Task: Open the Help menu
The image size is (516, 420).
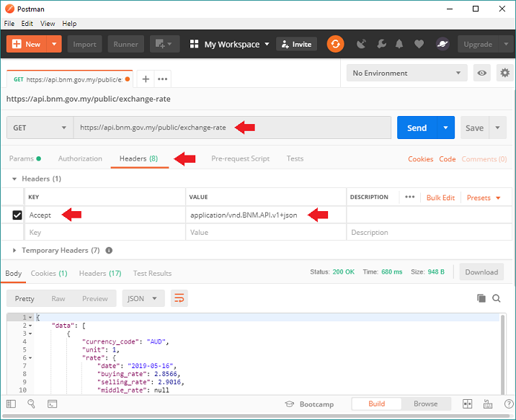Action: point(69,24)
